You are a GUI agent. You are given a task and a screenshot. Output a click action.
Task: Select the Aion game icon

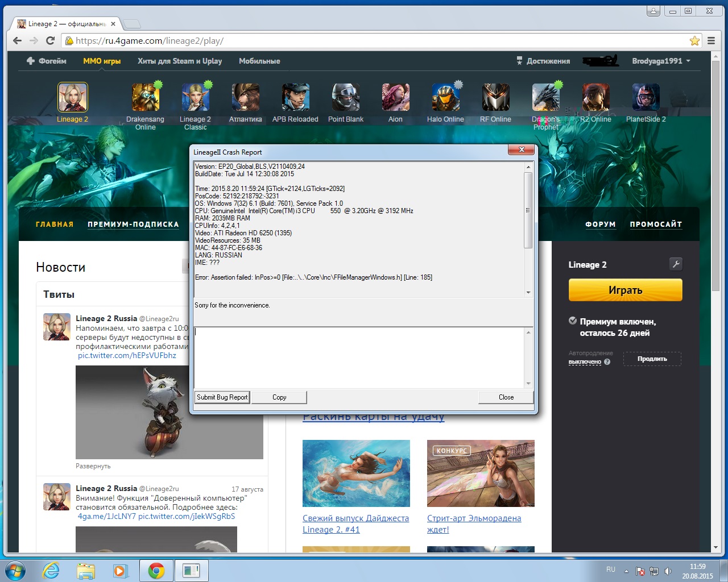click(396, 97)
